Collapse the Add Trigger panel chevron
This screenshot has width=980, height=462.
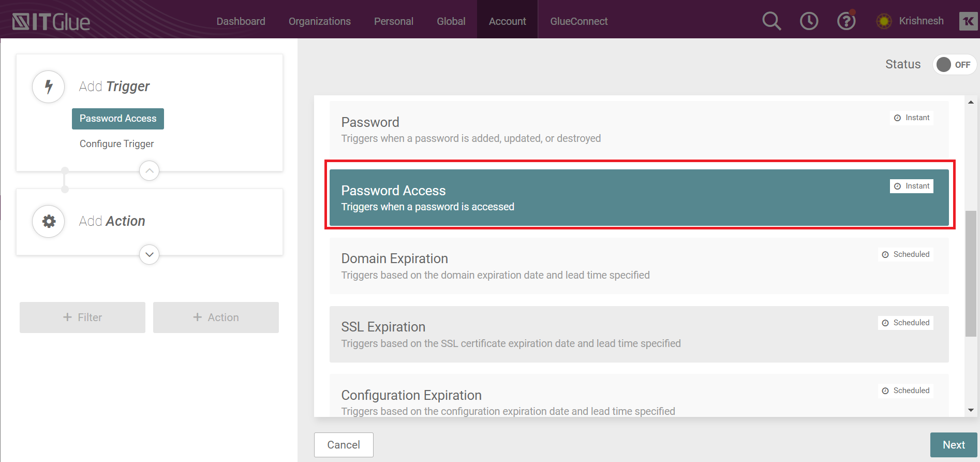[x=149, y=170]
